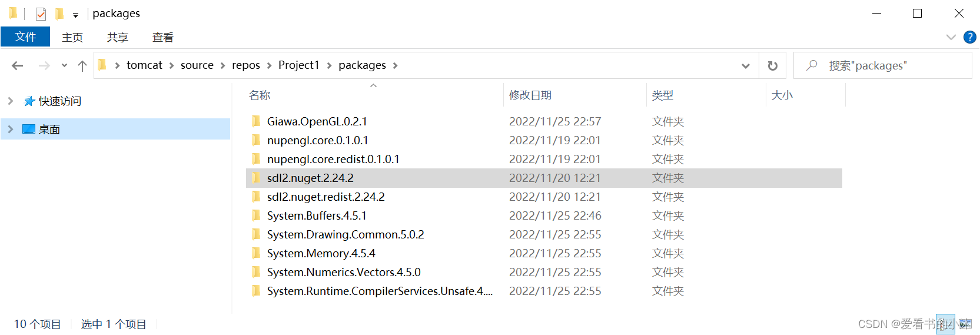The height and width of the screenshot is (335, 980).
Task: Switch to the 共享 ribbon tab
Action: [x=118, y=37]
